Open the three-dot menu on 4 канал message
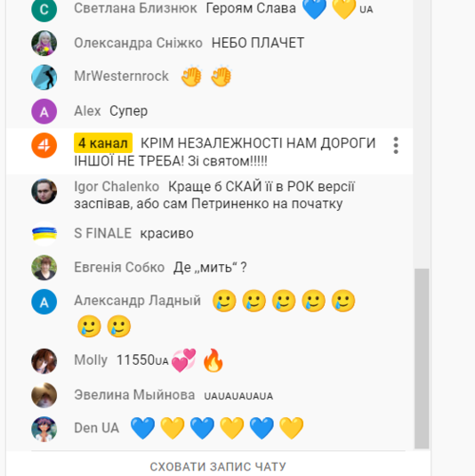This screenshot has width=475, height=476. (x=396, y=145)
